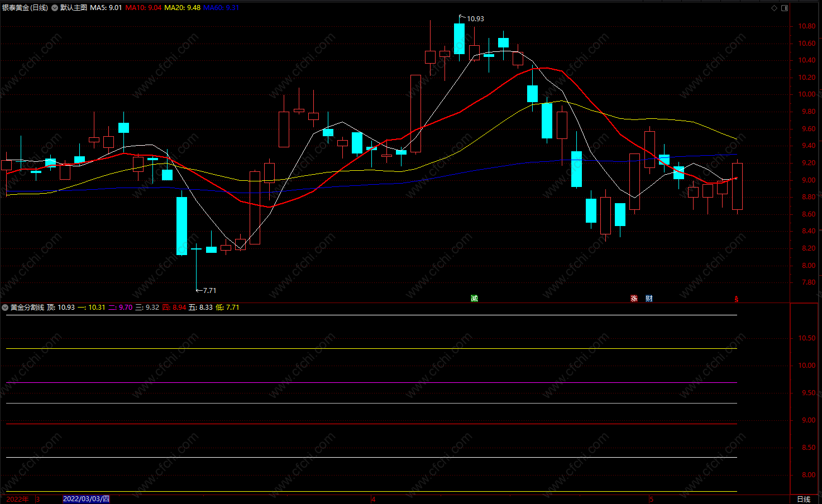Screen dimensions: 822x504
Task: Click the 一: 10.31 golden ratio value
Action: click(92, 308)
